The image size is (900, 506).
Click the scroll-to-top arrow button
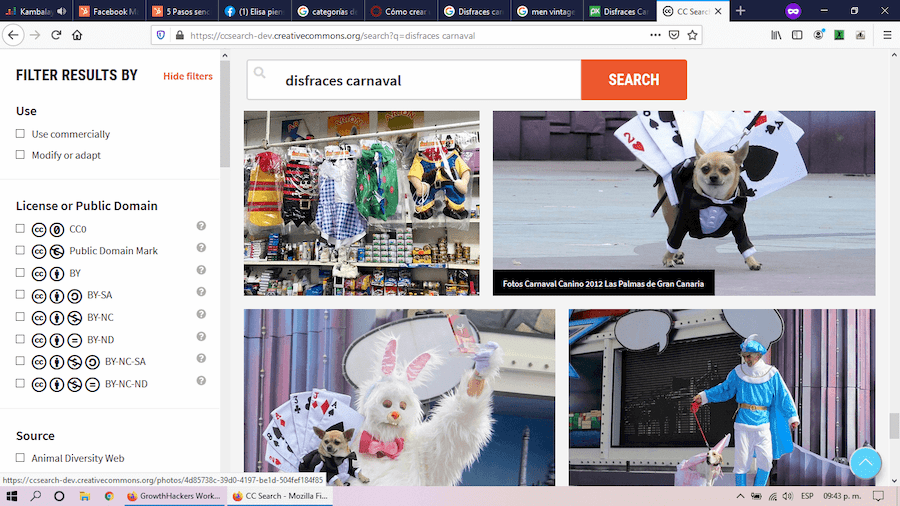[x=865, y=462]
